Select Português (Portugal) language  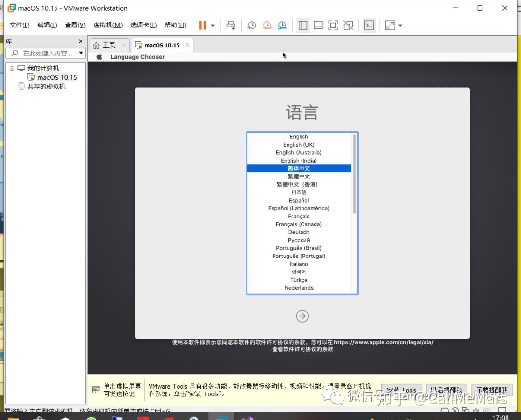pyautogui.click(x=299, y=257)
